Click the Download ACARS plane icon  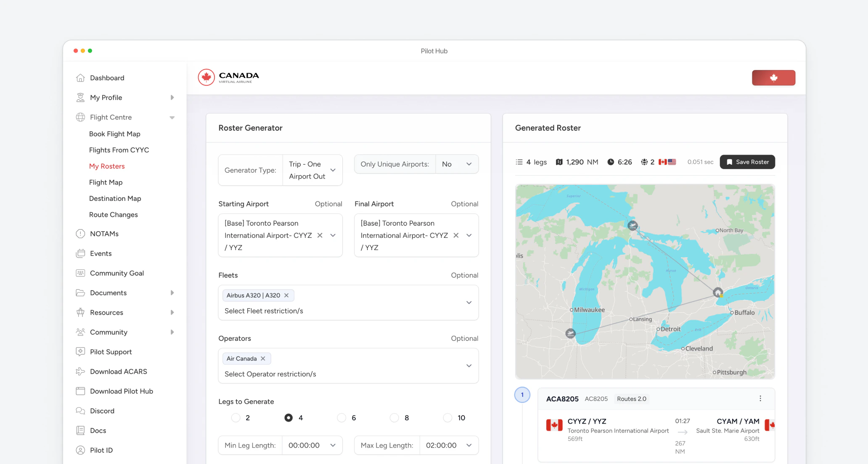[x=80, y=372]
